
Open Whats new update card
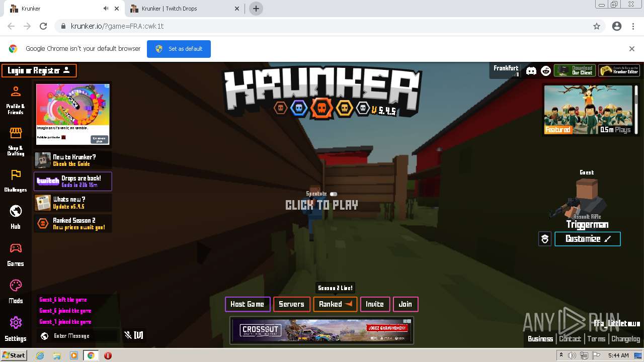pos(73,203)
